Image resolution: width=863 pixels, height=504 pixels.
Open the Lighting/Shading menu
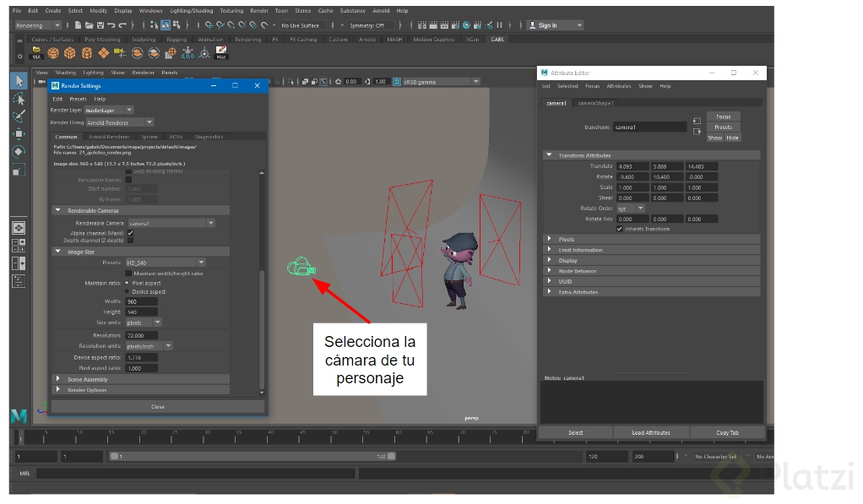(x=191, y=11)
